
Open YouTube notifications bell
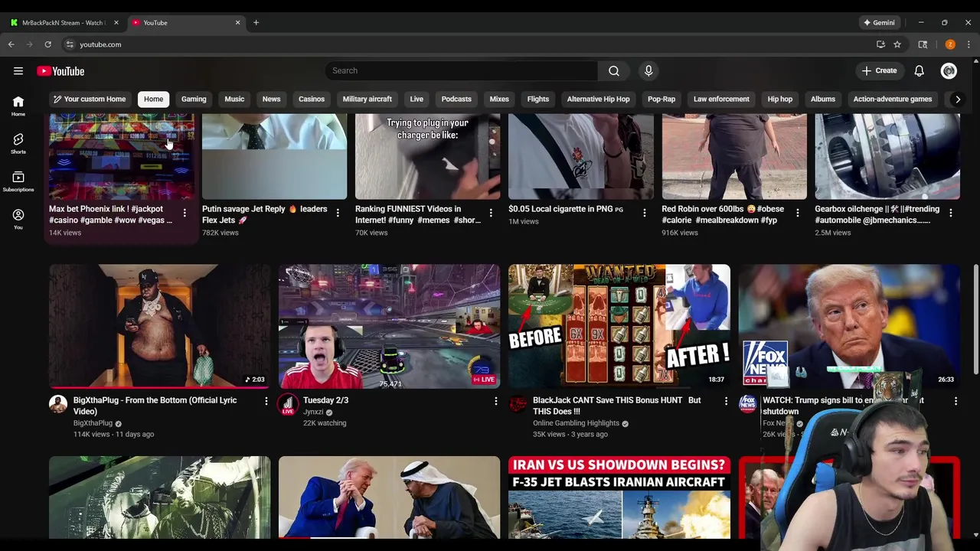pyautogui.click(x=919, y=70)
